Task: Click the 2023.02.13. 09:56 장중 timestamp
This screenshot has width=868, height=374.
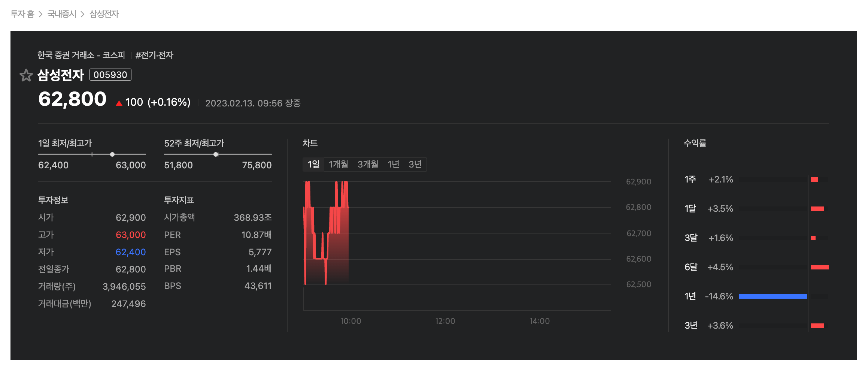Action: [253, 103]
